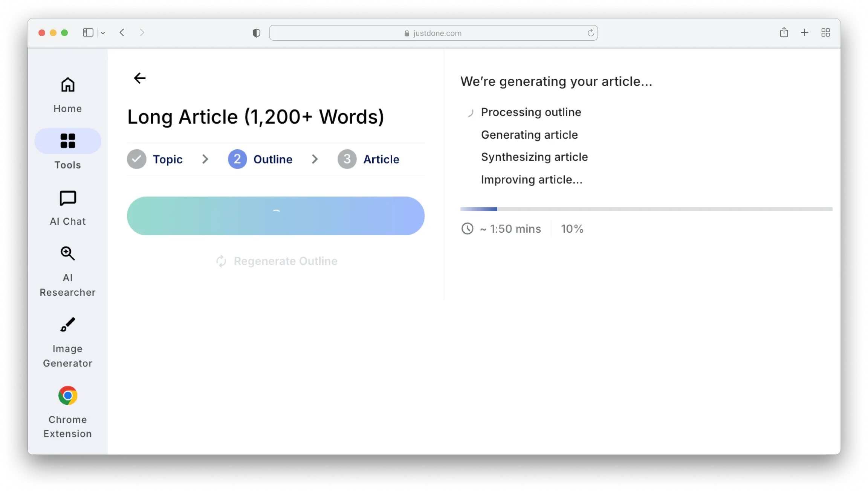Click chevron between Topic and Outline

[205, 159]
